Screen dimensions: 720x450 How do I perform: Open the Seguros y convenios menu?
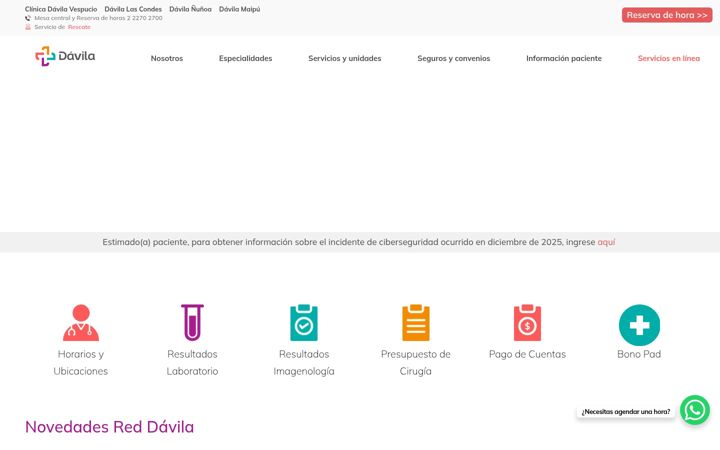[x=454, y=58]
